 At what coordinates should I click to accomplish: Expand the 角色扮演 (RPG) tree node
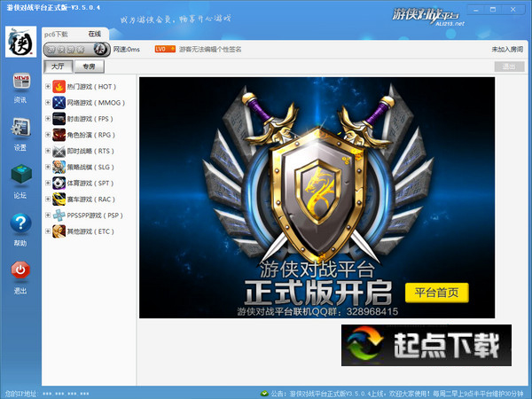click(x=48, y=135)
